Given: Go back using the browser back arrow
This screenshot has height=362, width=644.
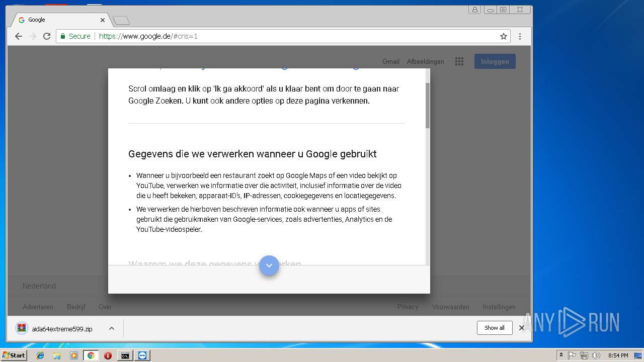Looking at the screenshot, I should coord(19,36).
